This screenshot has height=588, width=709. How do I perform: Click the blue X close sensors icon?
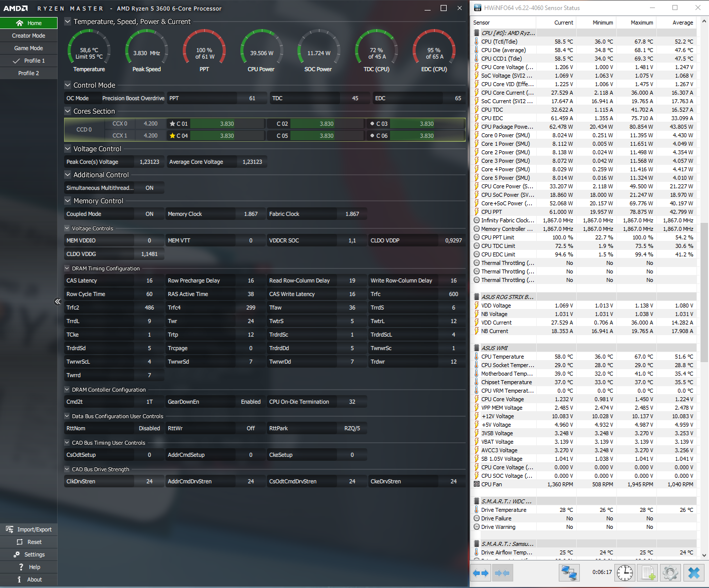[x=693, y=572]
